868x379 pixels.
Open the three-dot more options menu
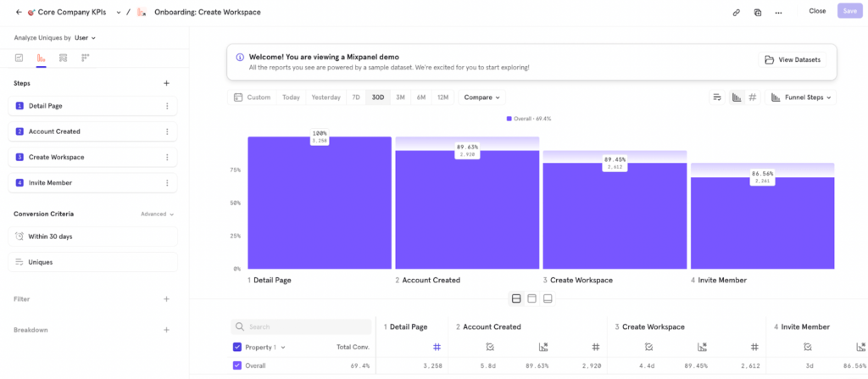pyautogui.click(x=778, y=12)
